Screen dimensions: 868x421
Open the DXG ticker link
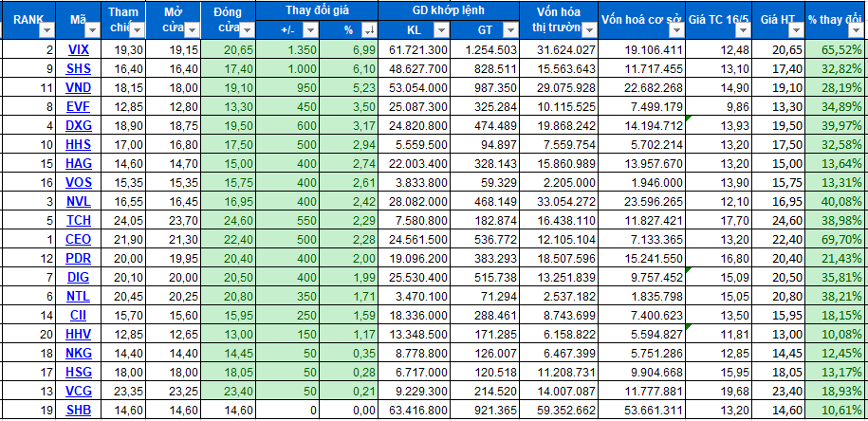pyautogui.click(x=79, y=125)
